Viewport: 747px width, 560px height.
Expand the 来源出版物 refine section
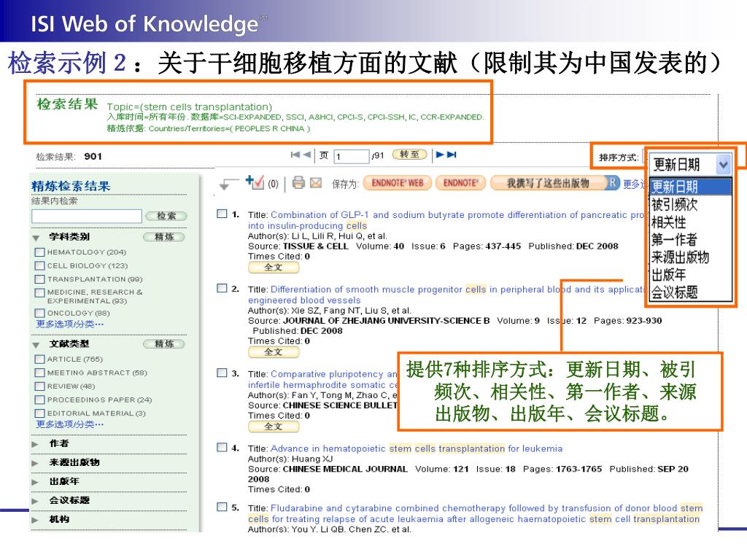point(35,463)
